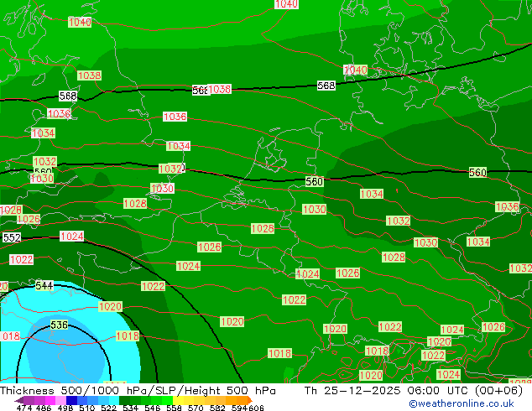Click legend value 582
Screen dimensions: 532x411
pos(217,408)
